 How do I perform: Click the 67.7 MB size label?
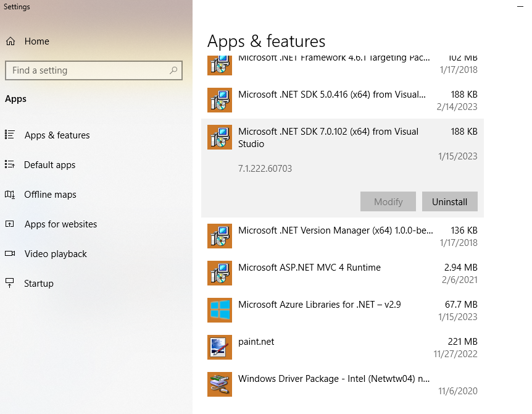461,305
